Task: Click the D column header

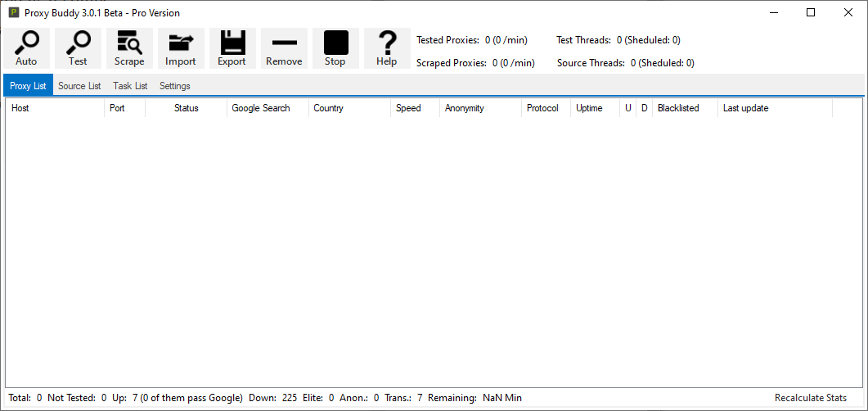Action: point(645,108)
